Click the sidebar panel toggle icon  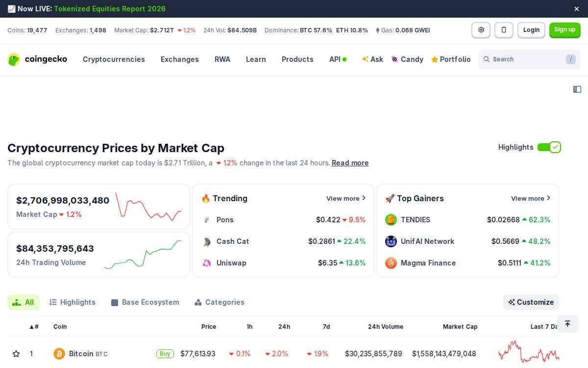pyautogui.click(x=577, y=89)
